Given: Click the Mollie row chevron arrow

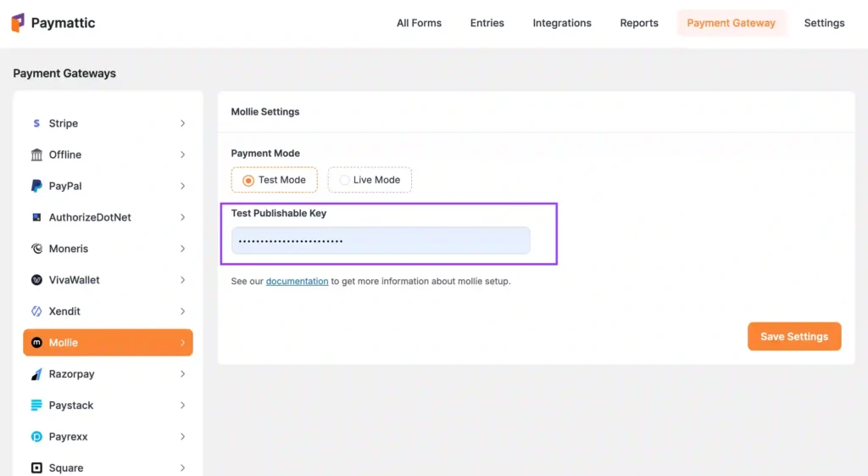Looking at the screenshot, I should pyautogui.click(x=183, y=343).
